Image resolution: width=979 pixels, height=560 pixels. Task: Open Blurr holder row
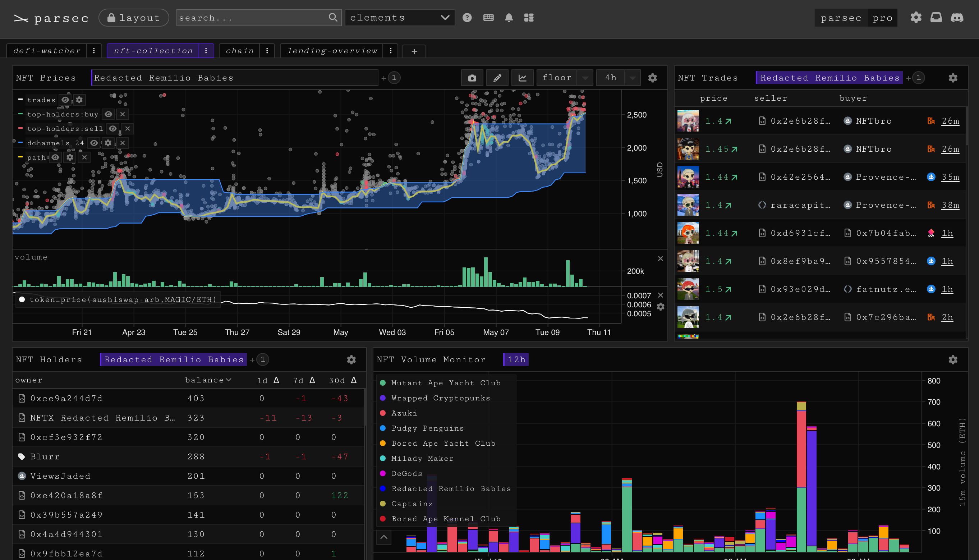pos(188,456)
